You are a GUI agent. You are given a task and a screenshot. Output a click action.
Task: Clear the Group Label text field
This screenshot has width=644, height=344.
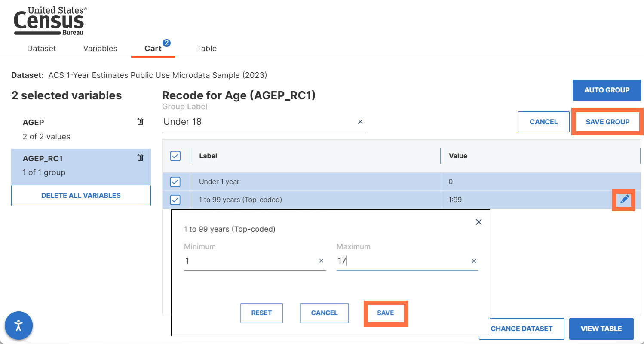[x=360, y=122]
